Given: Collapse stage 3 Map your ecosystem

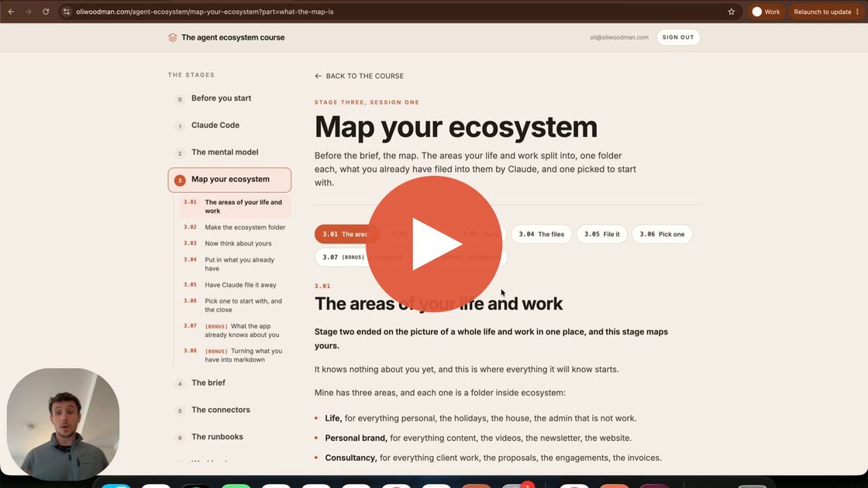Looking at the screenshot, I should 229,180.
